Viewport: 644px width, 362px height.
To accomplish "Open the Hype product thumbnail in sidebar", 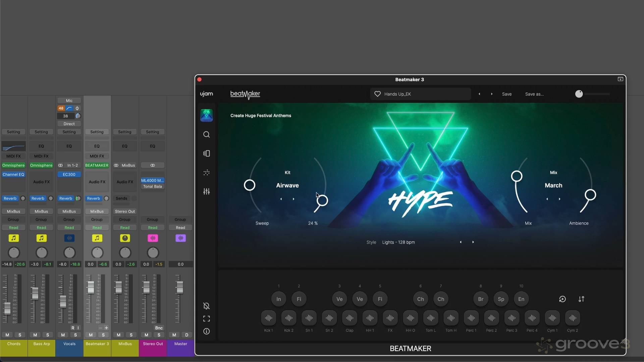I will coord(207,115).
